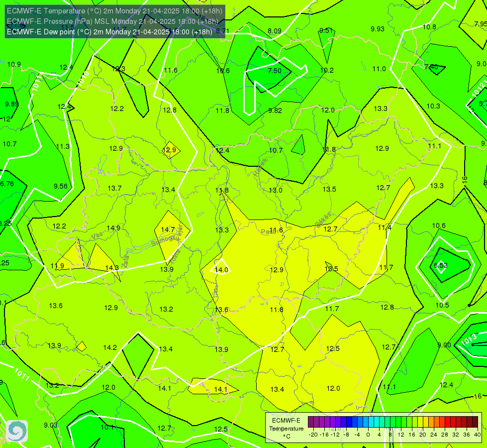Click the 11.3 temperature value
The image size is (487, 448).
tap(63, 146)
